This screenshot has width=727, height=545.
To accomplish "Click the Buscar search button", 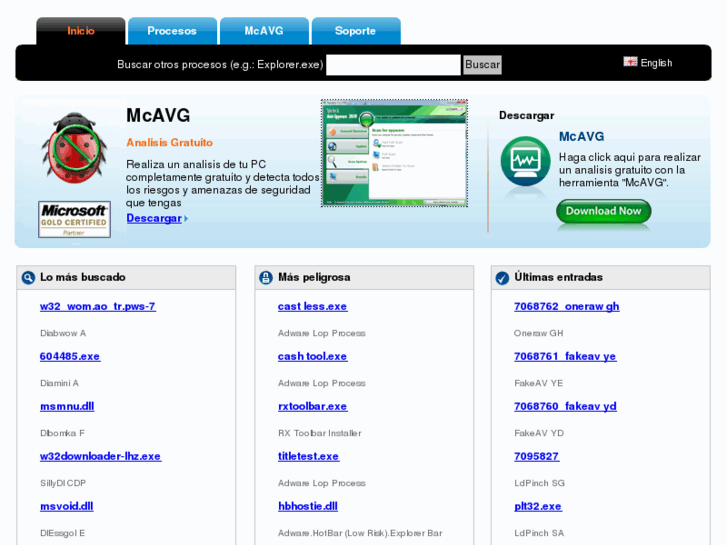I will click(x=482, y=64).
